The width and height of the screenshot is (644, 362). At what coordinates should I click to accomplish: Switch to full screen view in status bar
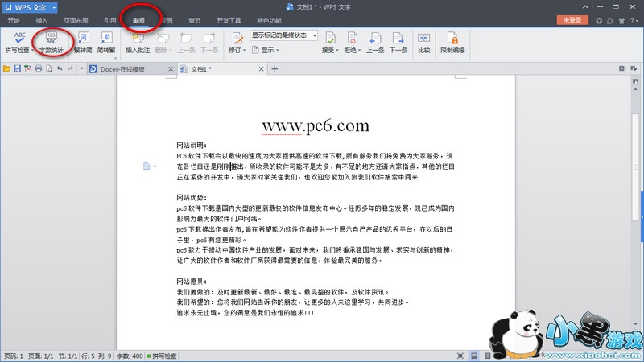click(x=460, y=356)
